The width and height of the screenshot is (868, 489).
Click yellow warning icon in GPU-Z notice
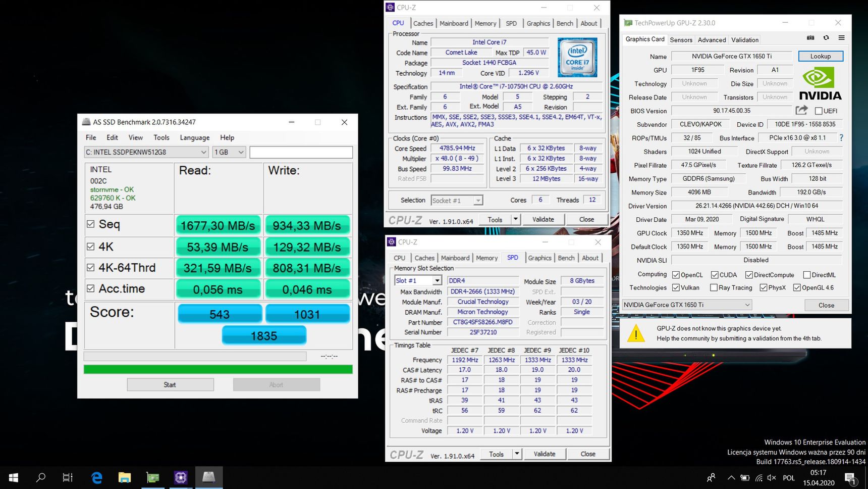[x=636, y=333]
